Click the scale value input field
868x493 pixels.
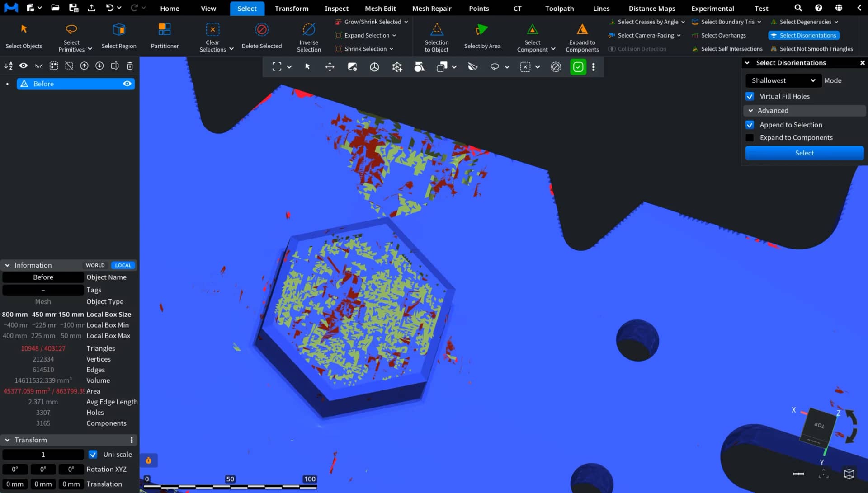pos(43,455)
